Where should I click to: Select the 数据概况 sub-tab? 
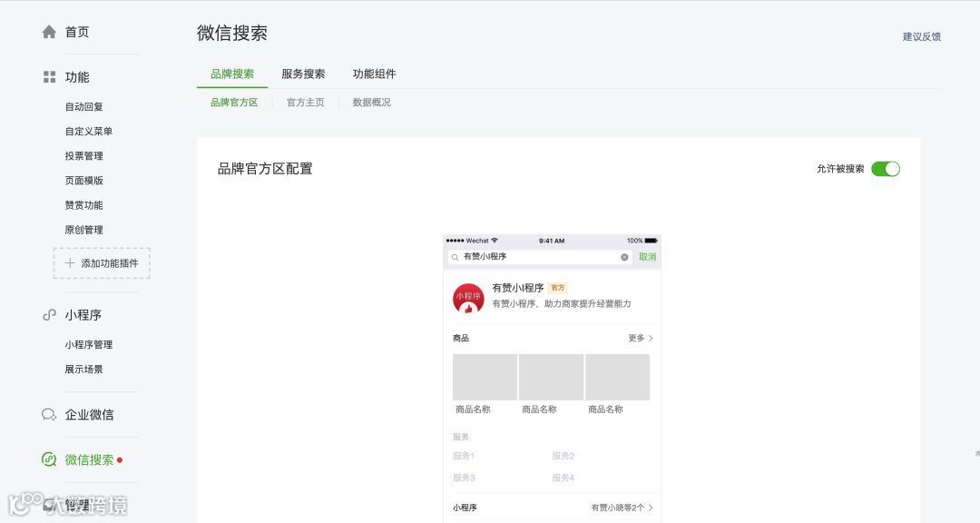point(372,102)
